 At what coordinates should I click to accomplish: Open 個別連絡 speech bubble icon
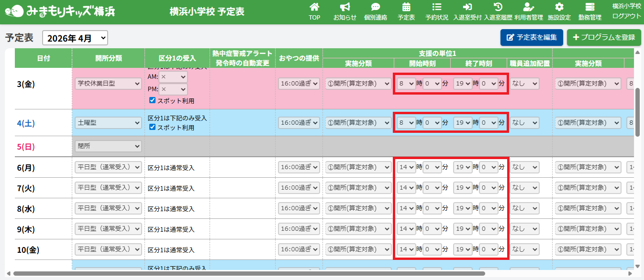click(x=376, y=7)
